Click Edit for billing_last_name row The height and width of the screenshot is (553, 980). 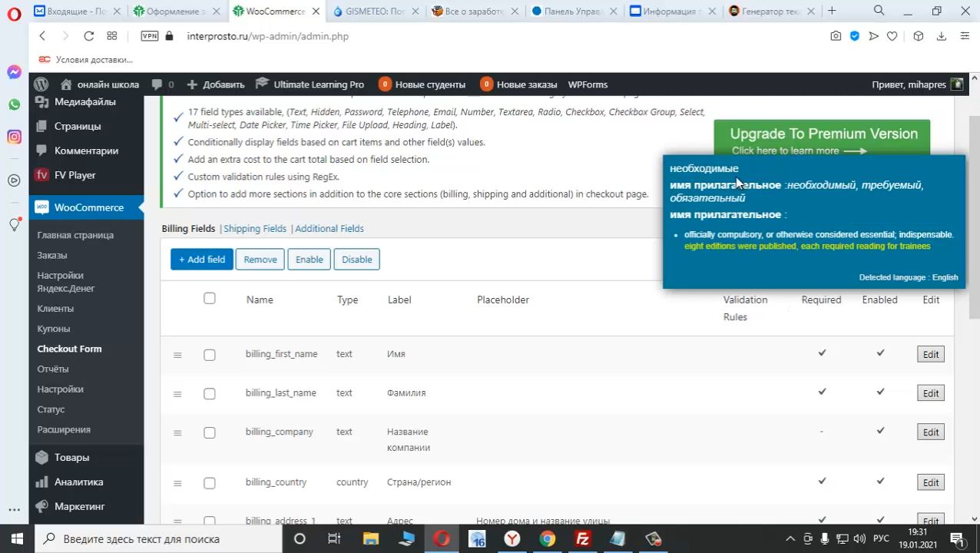click(930, 393)
